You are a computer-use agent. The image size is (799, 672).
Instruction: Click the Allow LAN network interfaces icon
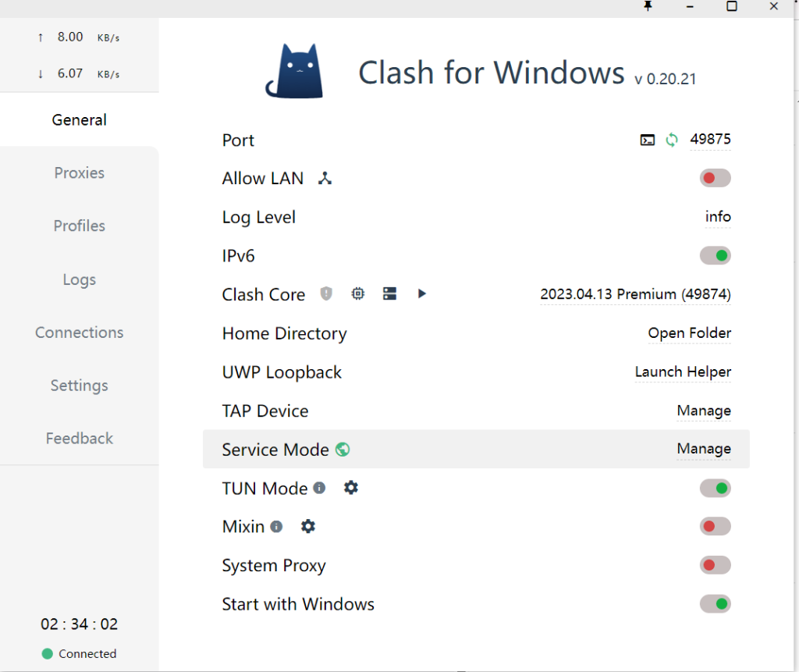pos(325,178)
